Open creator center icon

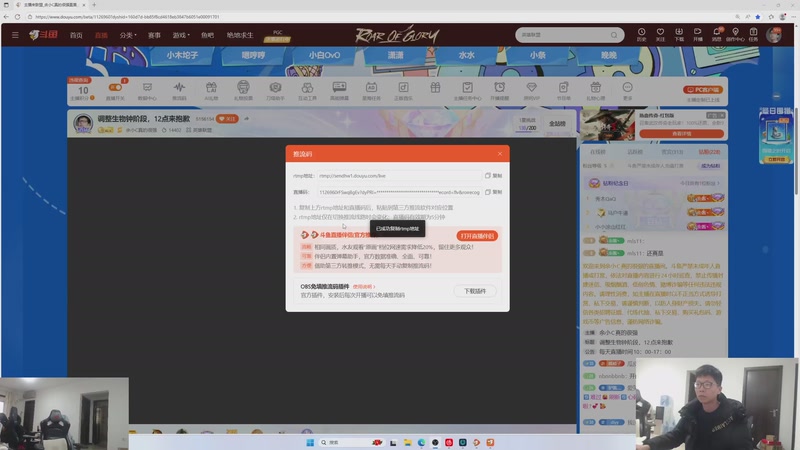point(735,34)
